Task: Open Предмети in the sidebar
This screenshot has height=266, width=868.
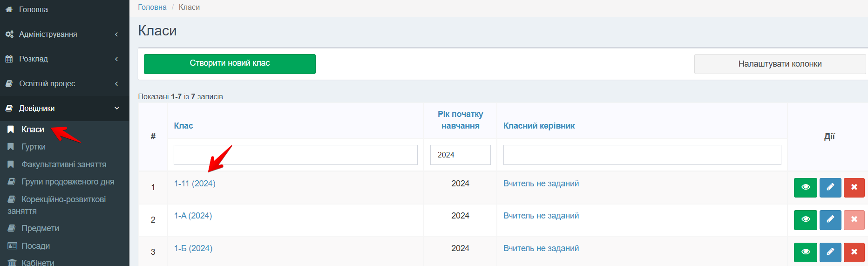Action: 40,228
